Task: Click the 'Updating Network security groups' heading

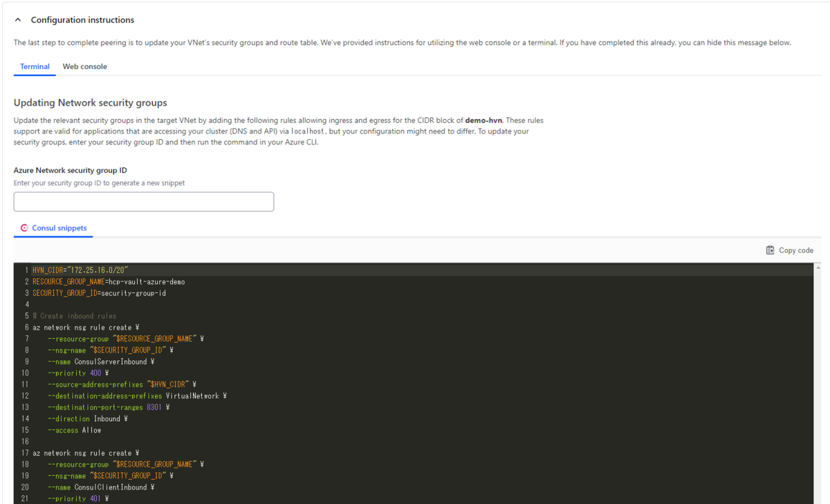Action: pyautogui.click(x=91, y=103)
